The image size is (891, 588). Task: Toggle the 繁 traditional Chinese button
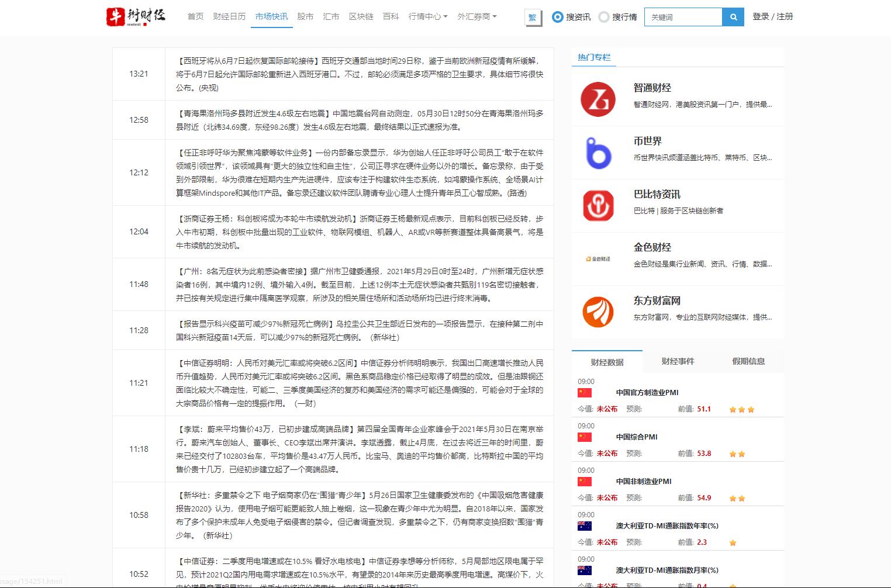click(x=532, y=18)
